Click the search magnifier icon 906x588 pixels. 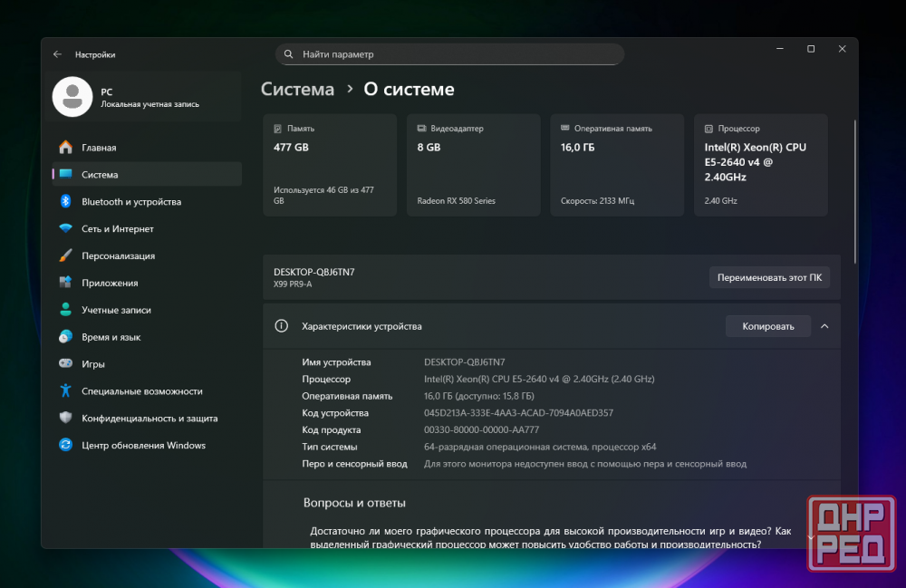point(288,54)
